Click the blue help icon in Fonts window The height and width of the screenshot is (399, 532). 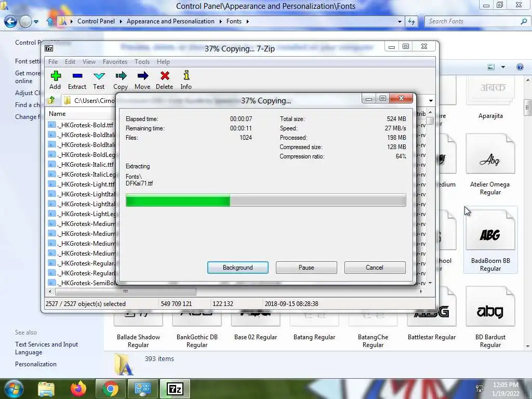click(x=520, y=67)
